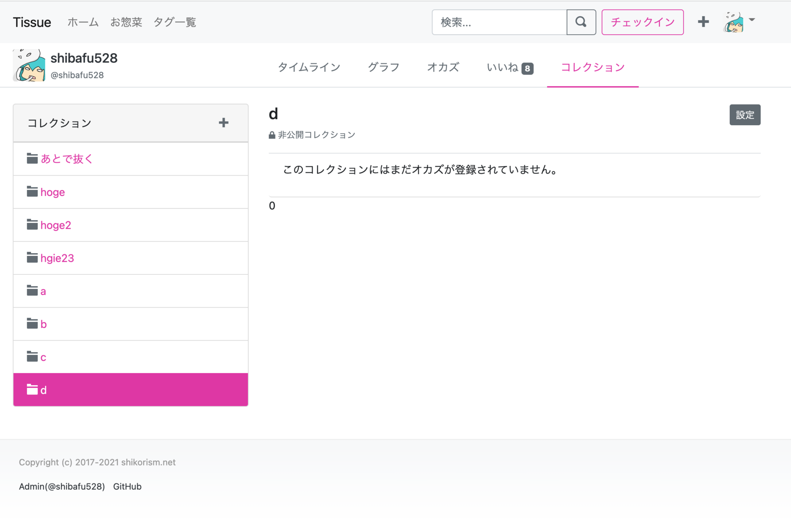Open the GitHub footer link
Screen dimensions: 791x532
point(127,487)
